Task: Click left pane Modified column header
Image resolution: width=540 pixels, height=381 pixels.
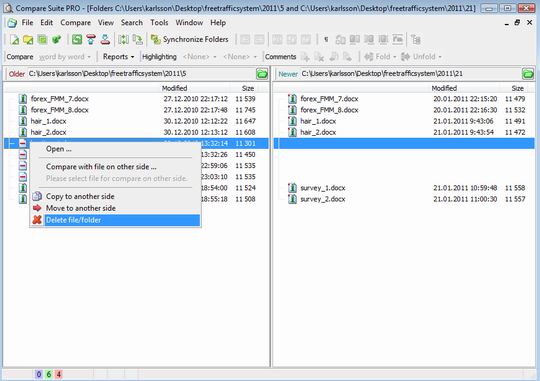Action: (194, 88)
